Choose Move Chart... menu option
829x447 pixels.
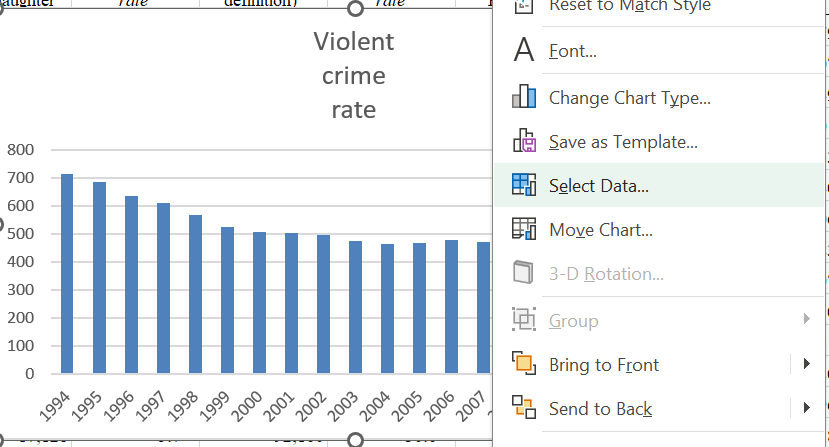[x=600, y=230]
